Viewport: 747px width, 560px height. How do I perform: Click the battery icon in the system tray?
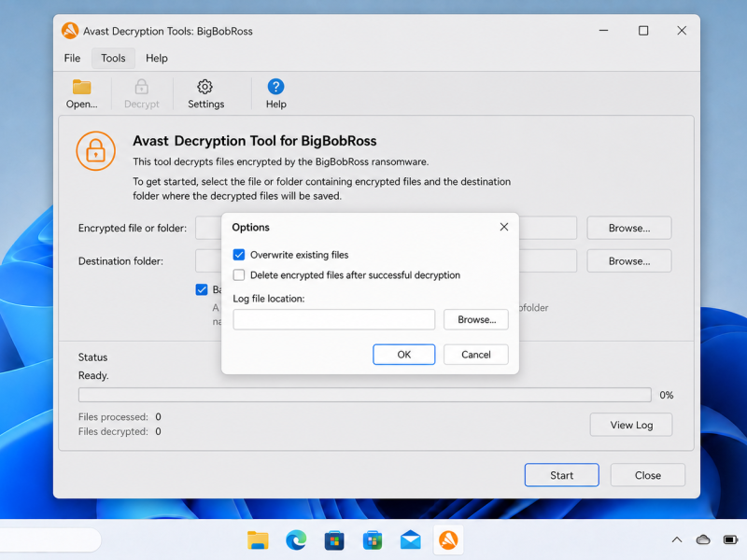coord(730,539)
